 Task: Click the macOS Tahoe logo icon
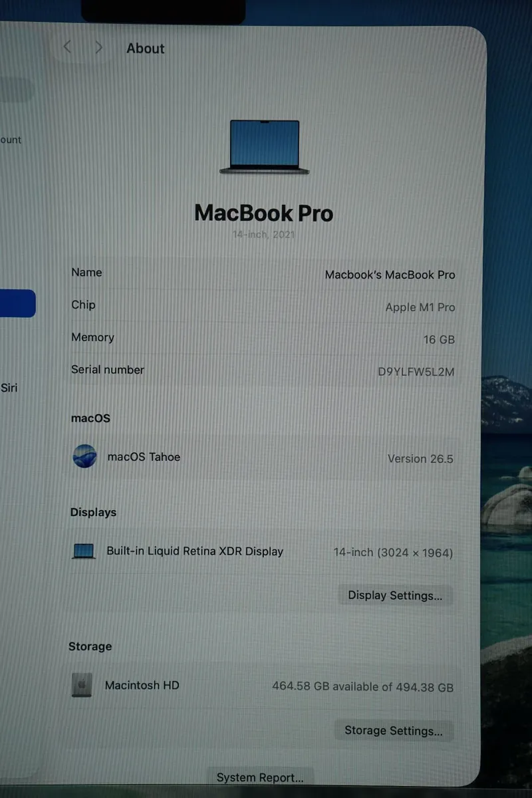coord(84,457)
